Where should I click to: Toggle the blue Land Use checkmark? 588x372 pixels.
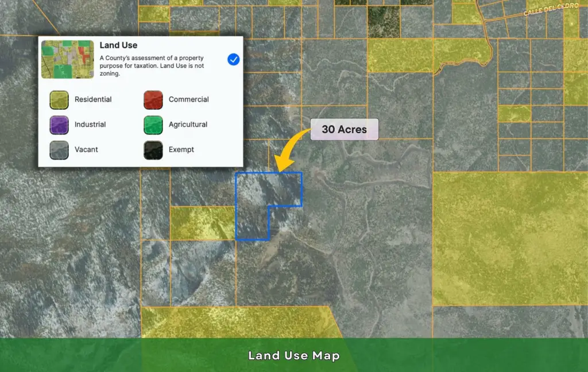coord(233,59)
